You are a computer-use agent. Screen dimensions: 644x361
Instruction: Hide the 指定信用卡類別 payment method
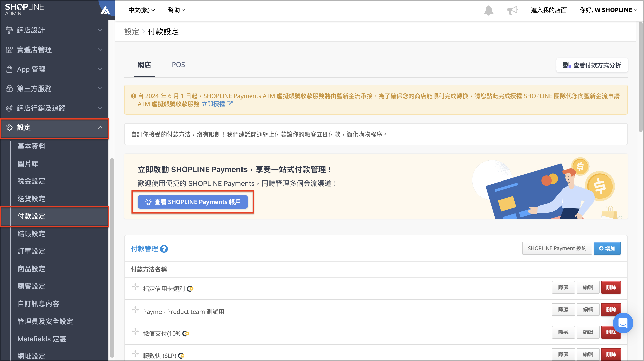click(x=563, y=287)
